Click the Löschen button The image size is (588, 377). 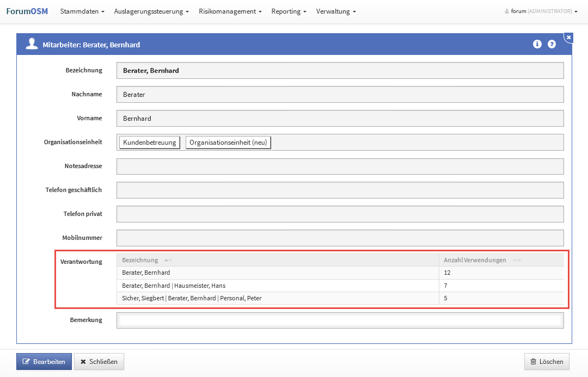click(547, 362)
